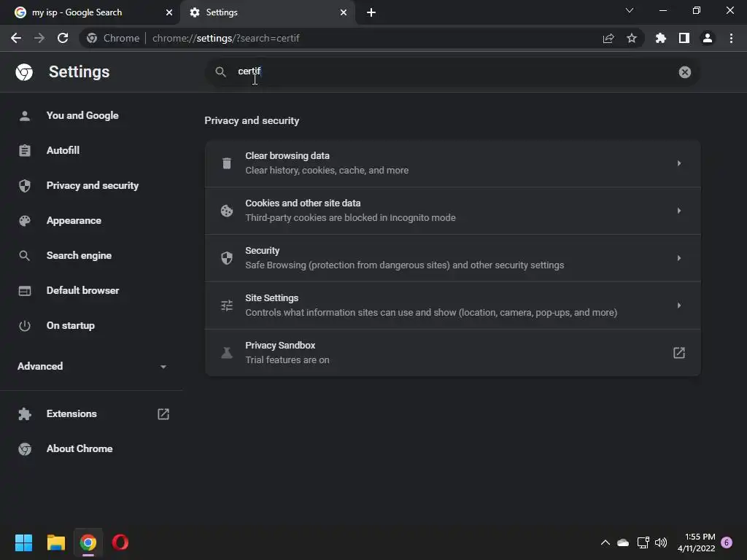Open Privacy Sandbox external link icon

click(679, 353)
